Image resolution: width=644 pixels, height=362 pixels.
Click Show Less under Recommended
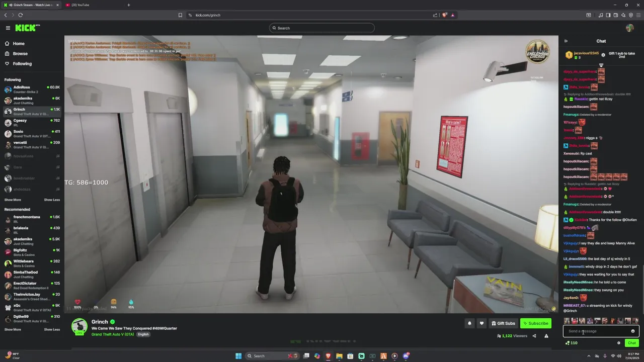pos(52,329)
